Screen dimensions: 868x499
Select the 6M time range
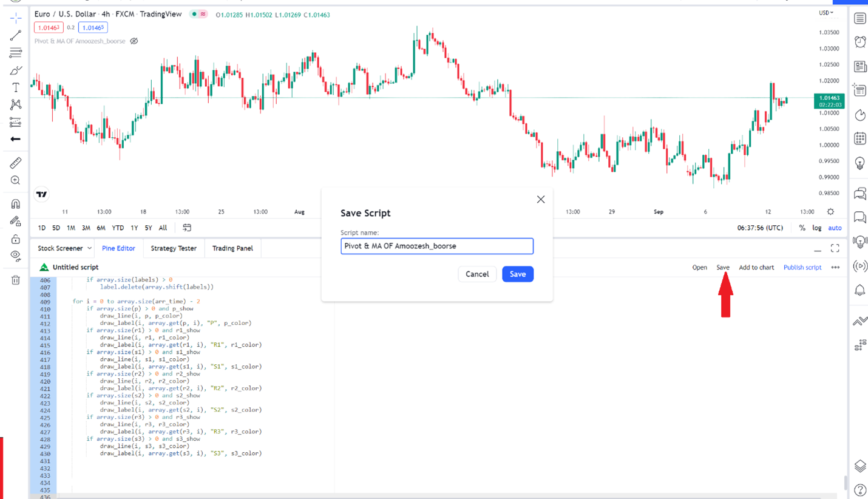pyautogui.click(x=101, y=228)
